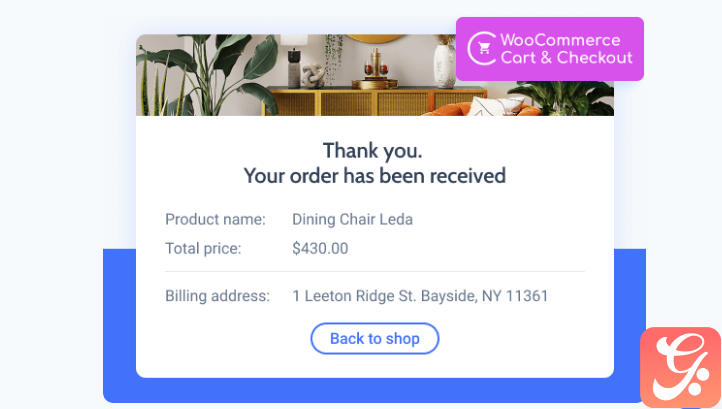Click the yellow sideboard cabinet in the banner
Image resolution: width=722 pixels, height=409 pixels.
(364, 100)
